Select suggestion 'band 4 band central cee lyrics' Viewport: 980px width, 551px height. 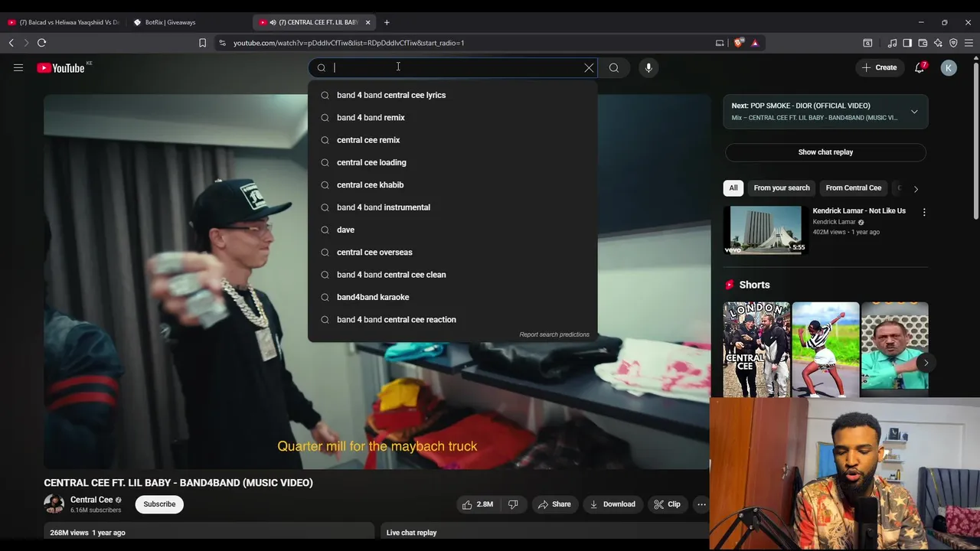[452, 95]
